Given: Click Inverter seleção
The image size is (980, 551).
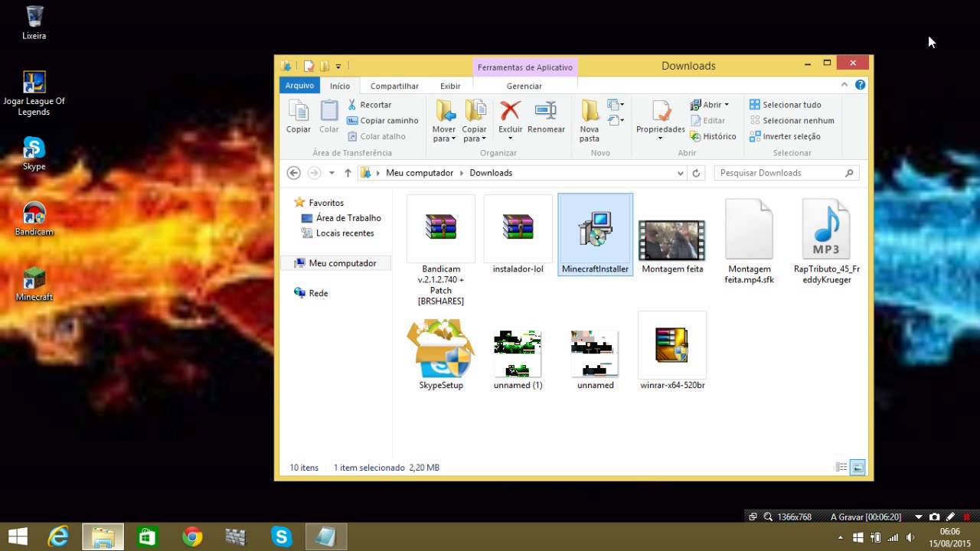Looking at the screenshot, I should (x=785, y=136).
